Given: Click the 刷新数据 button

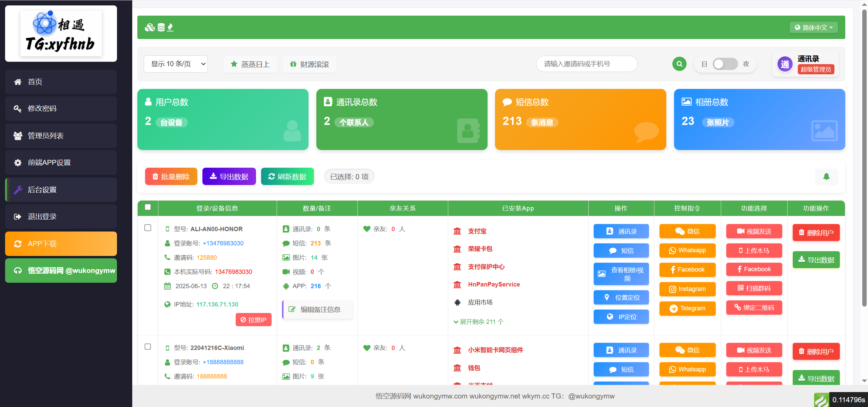Looking at the screenshot, I should coord(288,177).
